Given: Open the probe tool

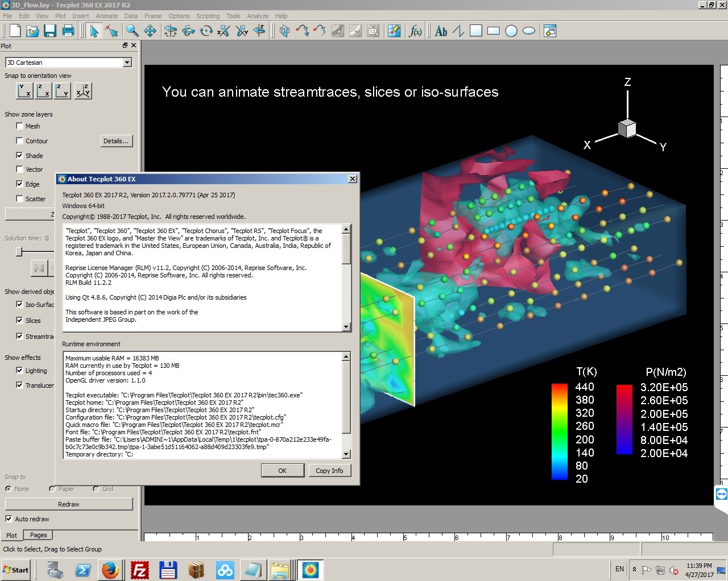Looking at the screenshot, I should click(394, 31).
